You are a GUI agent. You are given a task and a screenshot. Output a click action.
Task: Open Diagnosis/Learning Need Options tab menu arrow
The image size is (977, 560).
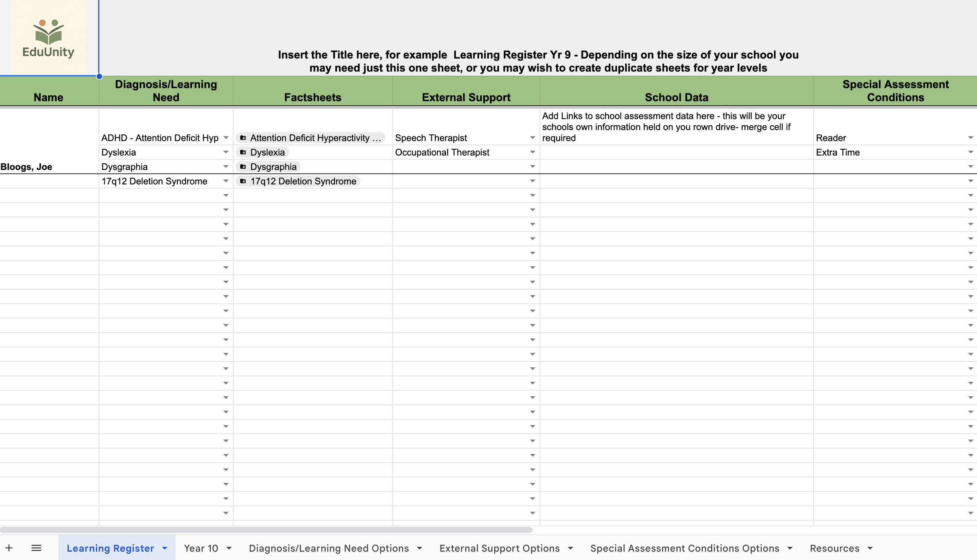pos(419,548)
